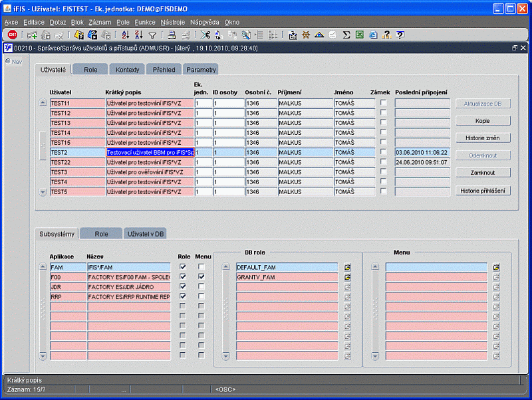
Task: Open DEFAULT_FAM DB role detail icon
Action: coord(347,267)
